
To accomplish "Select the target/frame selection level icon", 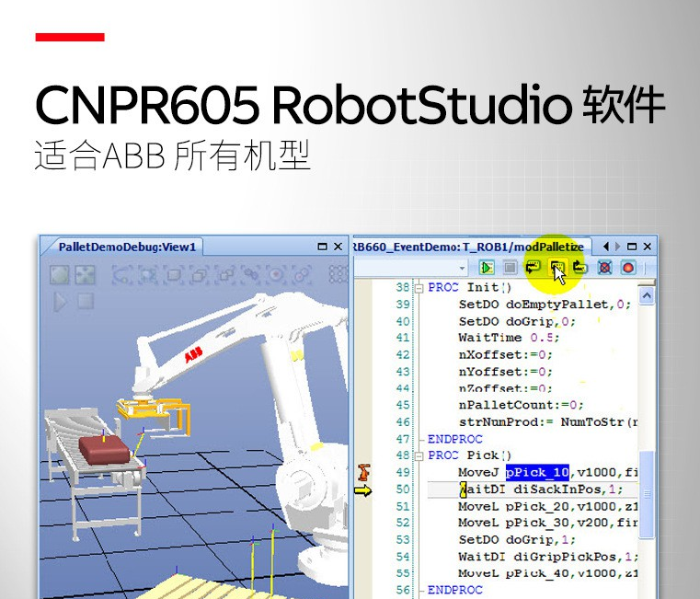I will [x=276, y=275].
